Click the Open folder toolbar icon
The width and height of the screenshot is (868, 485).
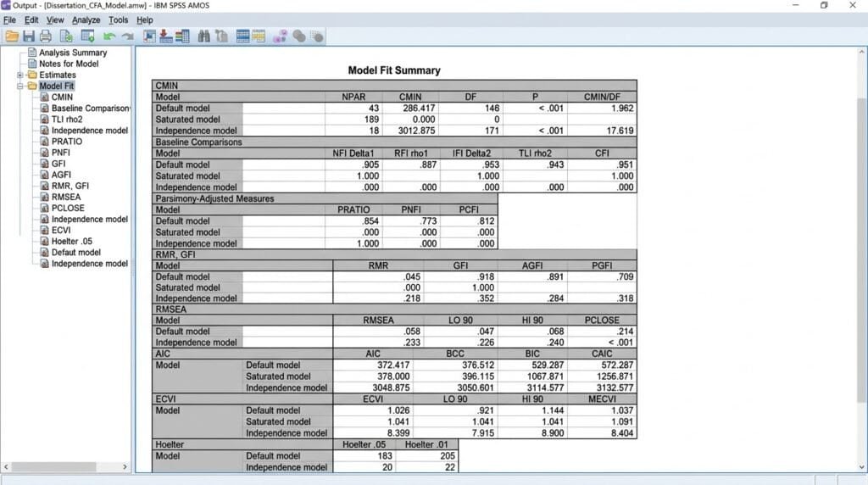click(12, 36)
